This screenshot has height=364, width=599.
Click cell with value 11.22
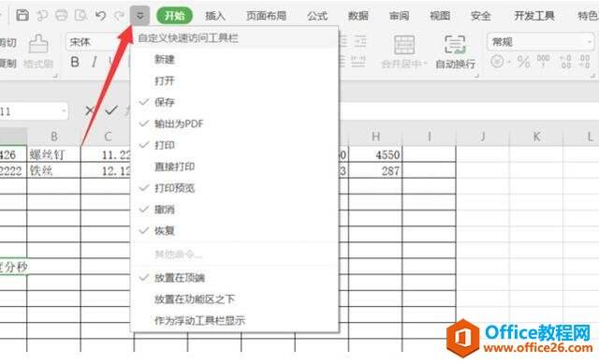pyautogui.click(x=106, y=154)
